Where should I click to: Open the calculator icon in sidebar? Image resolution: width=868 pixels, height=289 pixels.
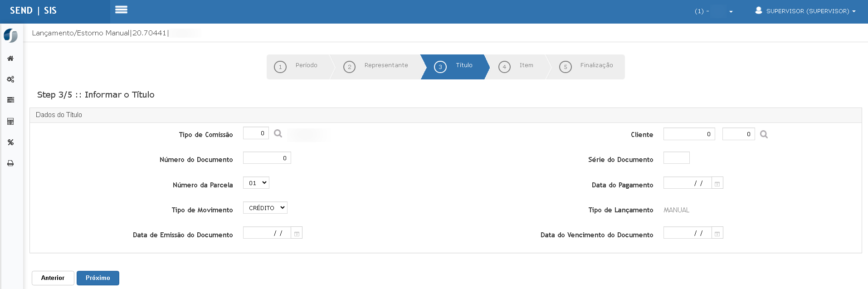(x=10, y=122)
